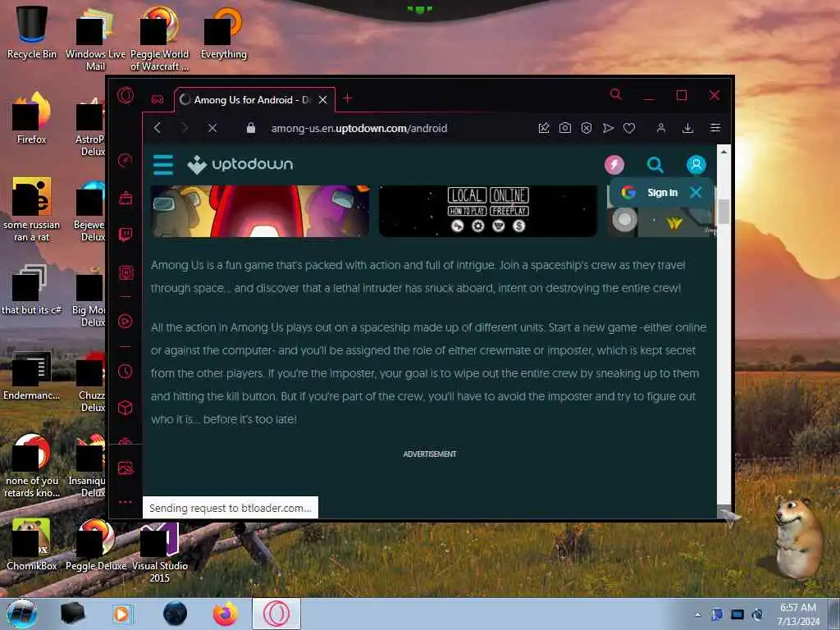Viewport: 840px width, 630px height.
Task: Open a new tab with plus button
Action: pyautogui.click(x=348, y=98)
